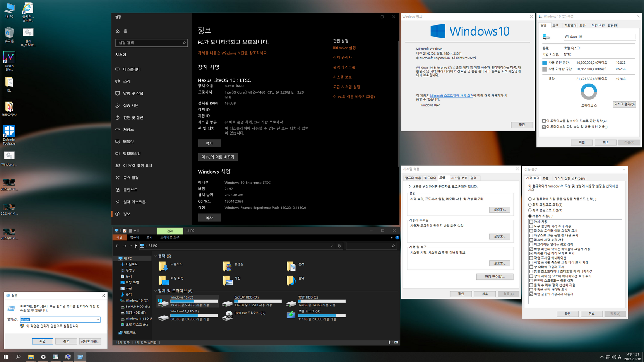Switch to 하드웨어 tab in system properties
This screenshot has width=644, height=362.
pyautogui.click(x=430, y=178)
